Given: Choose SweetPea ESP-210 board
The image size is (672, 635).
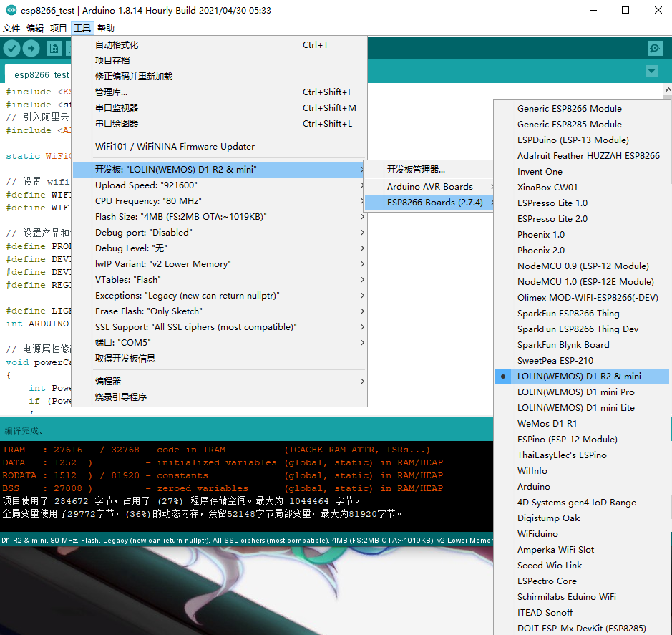Looking at the screenshot, I should 582,361.
